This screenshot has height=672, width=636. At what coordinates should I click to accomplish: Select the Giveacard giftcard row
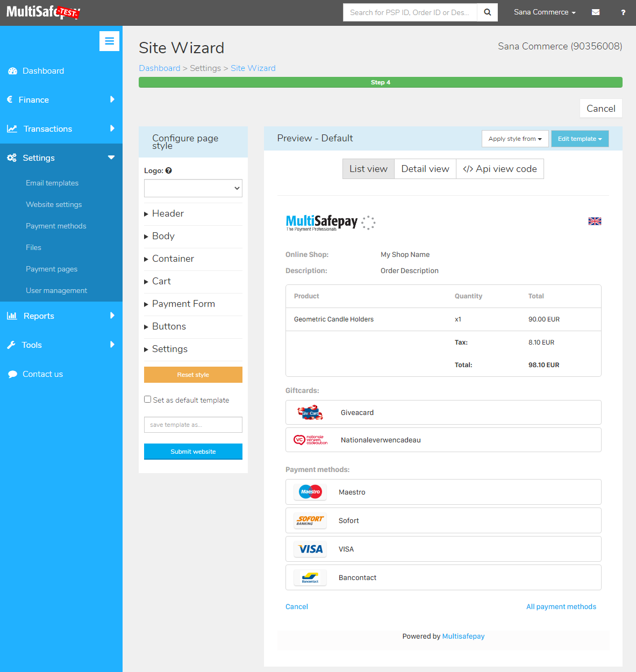(x=444, y=412)
